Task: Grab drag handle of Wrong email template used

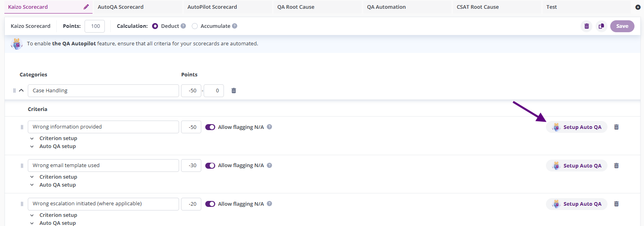Action: [x=22, y=166]
